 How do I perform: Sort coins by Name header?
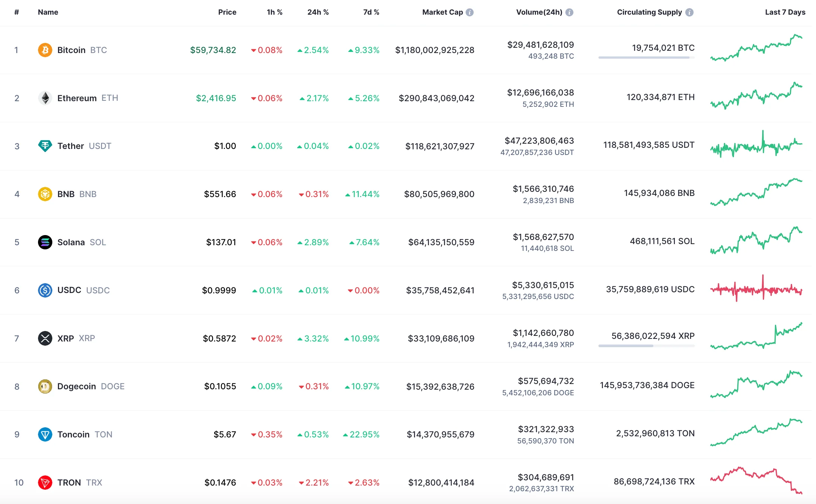click(x=48, y=12)
